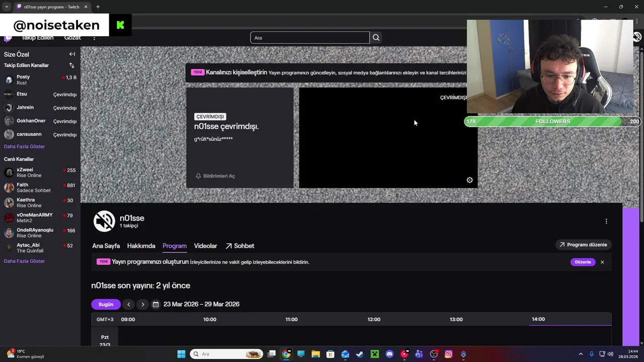Open Instagram from taskbar
The width and height of the screenshot is (644, 362).
pyautogui.click(x=448, y=354)
